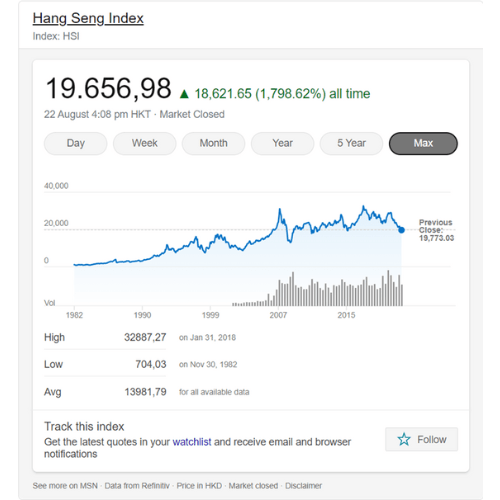Select the Week time range
This screenshot has width=500, height=500.
(x=145, y=143)
